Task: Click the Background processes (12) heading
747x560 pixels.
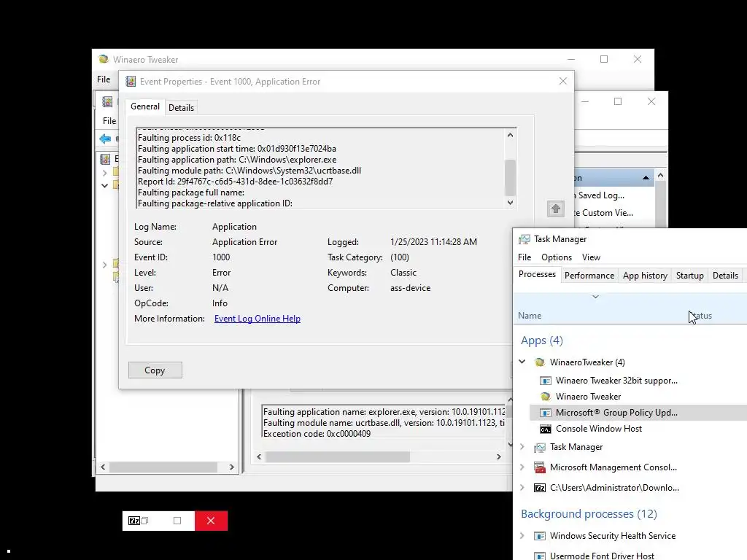Action: [589, 514]
